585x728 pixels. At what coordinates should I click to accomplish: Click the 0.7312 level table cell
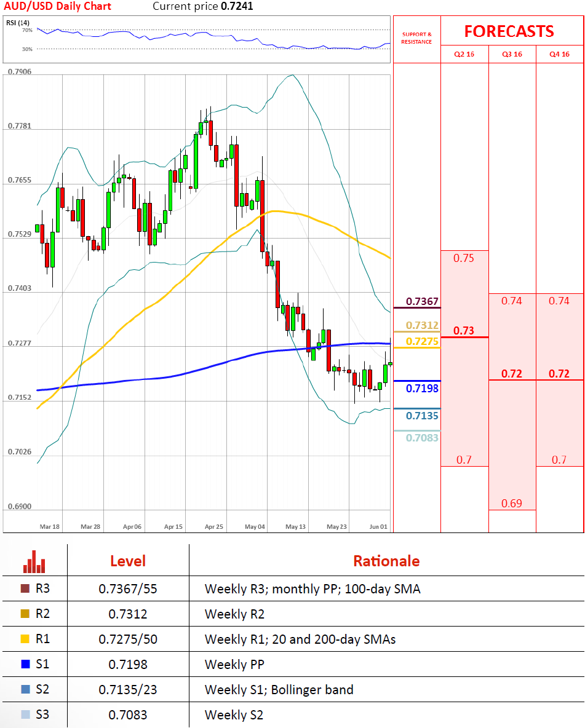128,614
